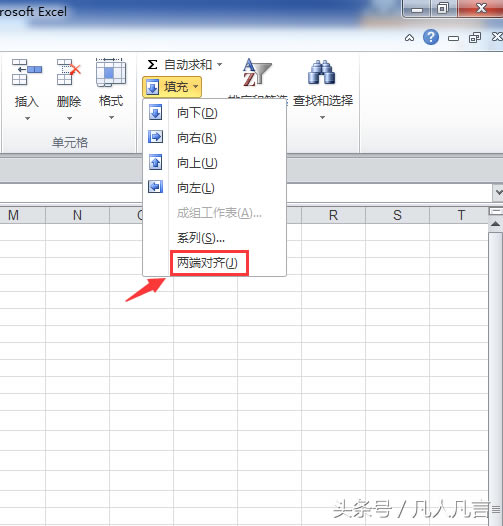Select column R header
503x526 pixels.
tap(333, 215)
